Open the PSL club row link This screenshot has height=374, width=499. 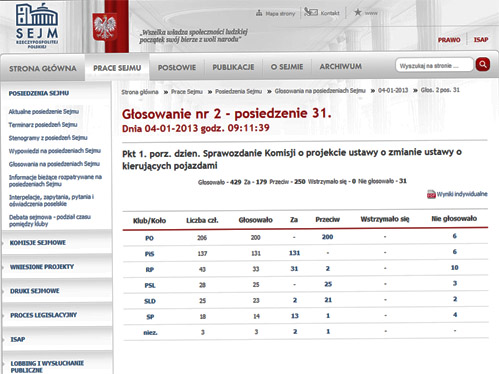[150, 285]
